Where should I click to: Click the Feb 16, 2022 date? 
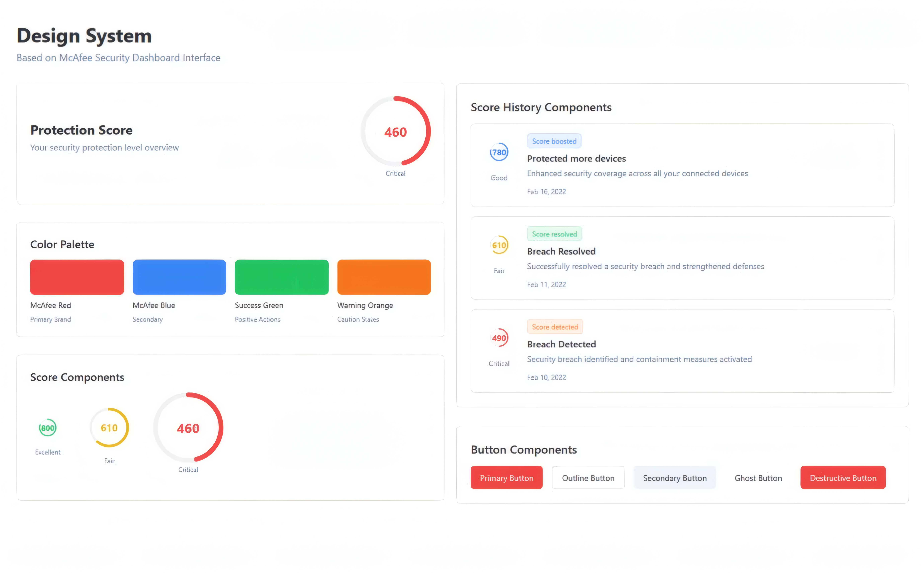[546, 192]
